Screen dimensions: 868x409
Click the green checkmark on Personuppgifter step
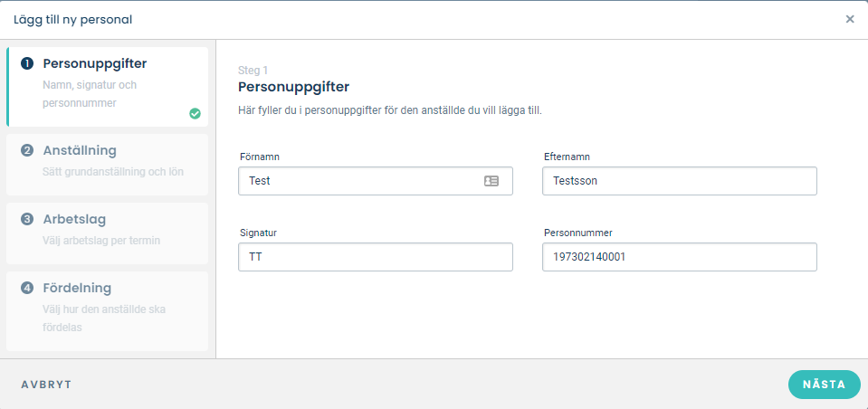[x=195, y=113]
